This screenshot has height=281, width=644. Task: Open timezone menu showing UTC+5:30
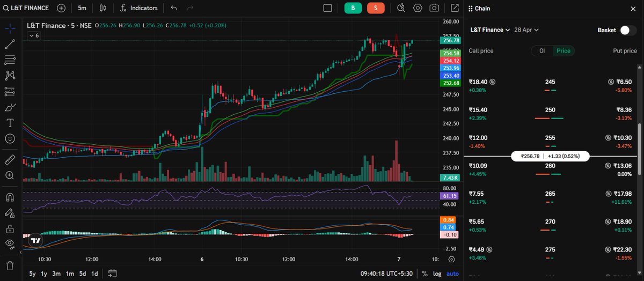387,273
